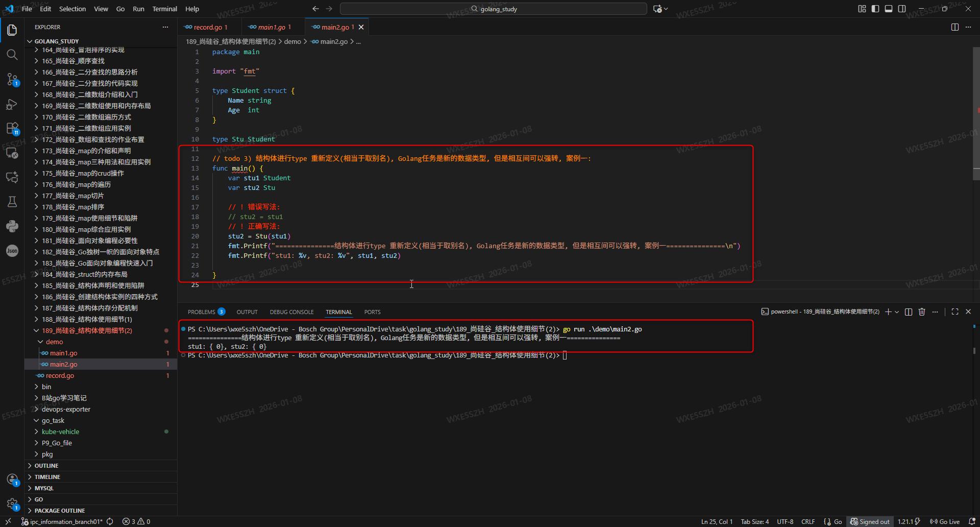980x527 pixels.
Task: Open main1.go in the explorer tree
Action: pos(101,353)
